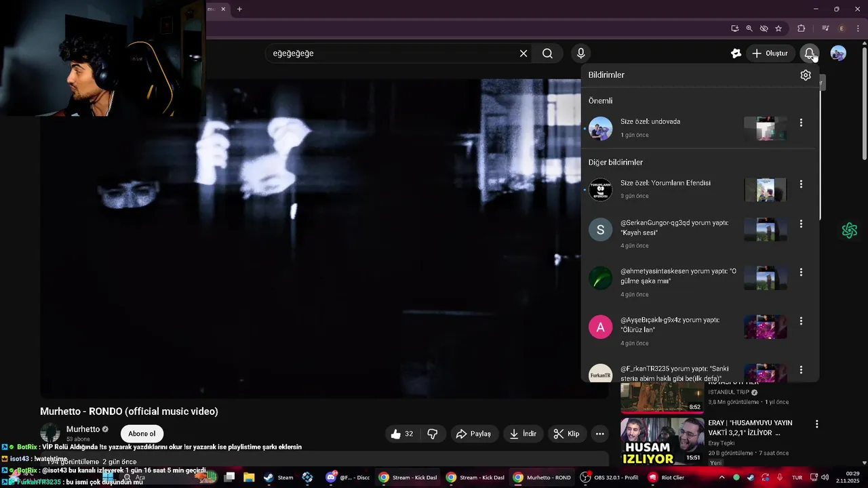Start voice search with microphone icon
Viewport: 868px width, 488px height.
(x=580, y=54)
